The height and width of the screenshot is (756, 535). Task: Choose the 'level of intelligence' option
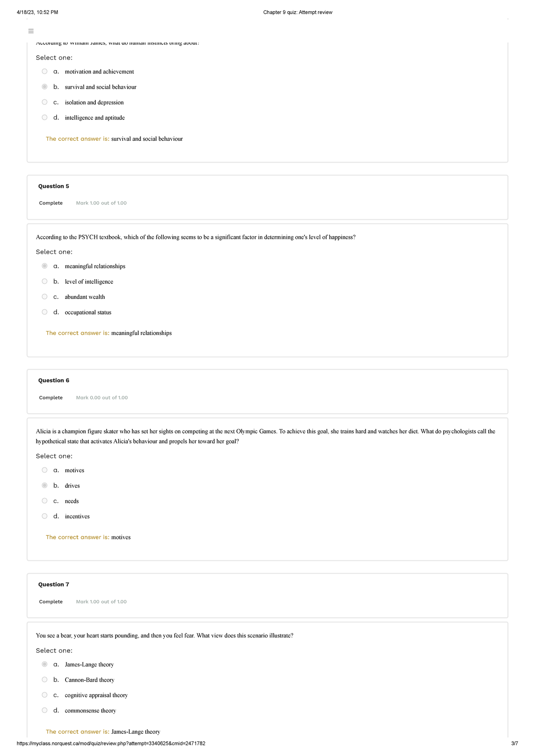45,281
